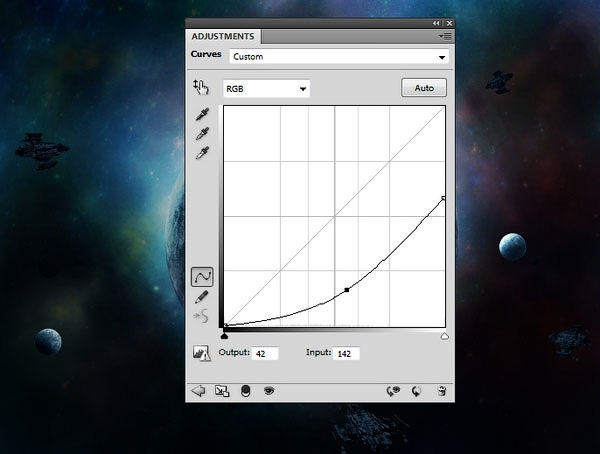Image resolution: width=600 pixels, height=454 pixels.
Task: Click the black point input slider
Action: pyautogui.click(x=225, y=336)
